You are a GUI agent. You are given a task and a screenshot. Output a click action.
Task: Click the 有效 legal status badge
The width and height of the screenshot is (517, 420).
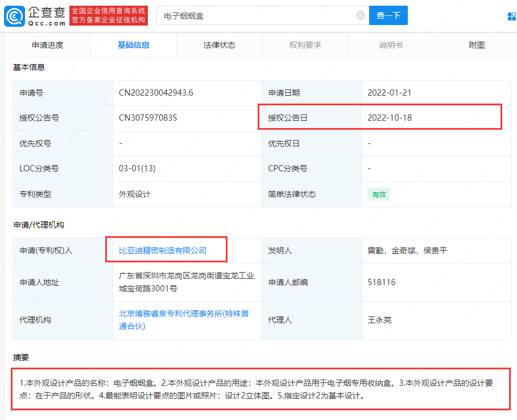coord(379,194)
